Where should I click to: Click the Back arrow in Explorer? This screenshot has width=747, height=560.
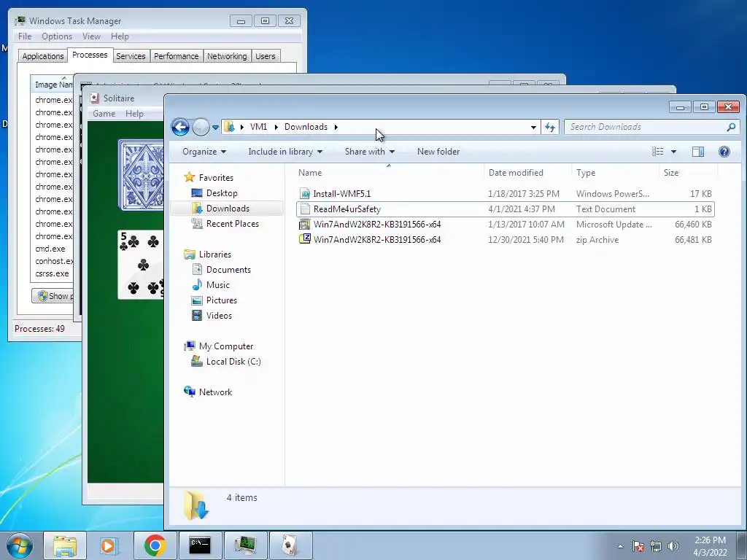[181, 127]
